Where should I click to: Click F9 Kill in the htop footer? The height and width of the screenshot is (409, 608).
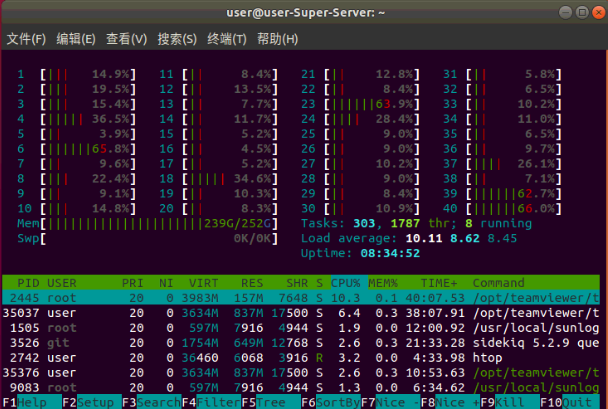(510, 402)
